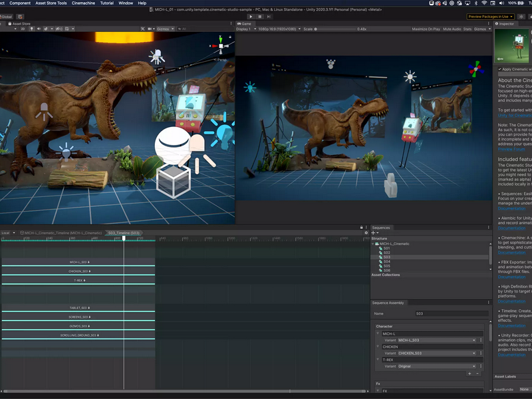532x399 pixels.
Task: Switch to the S03_Timeline breadcrumb tab
Action: pos(124,233)
